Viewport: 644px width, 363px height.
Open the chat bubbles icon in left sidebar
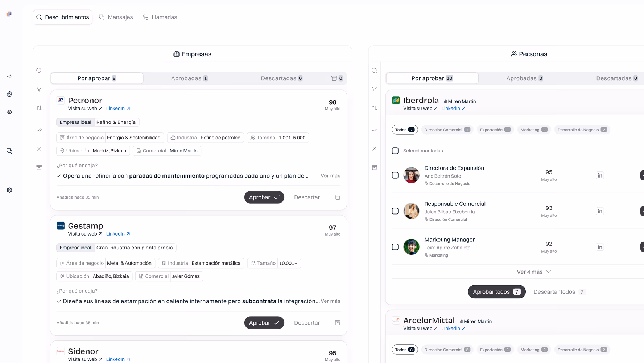[9, 151]
